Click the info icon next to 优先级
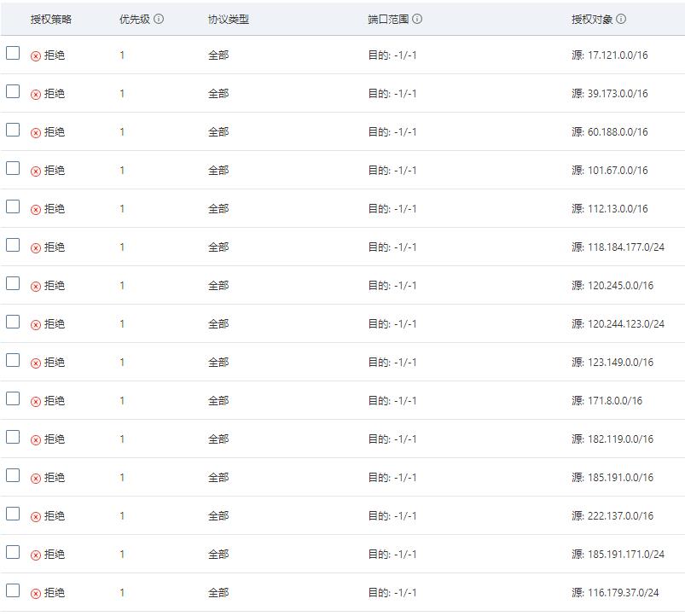The height and width of the screenshot is (616, 685). click(159, 19)
